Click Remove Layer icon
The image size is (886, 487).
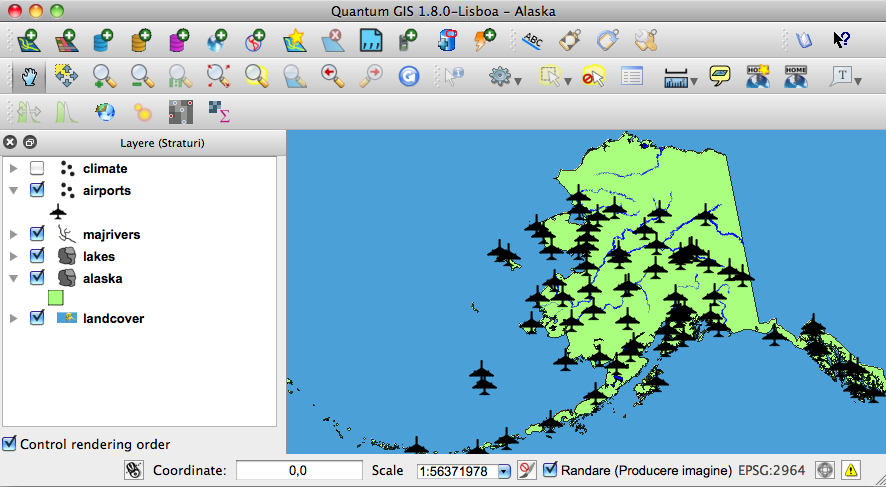(x=333, y=41)
